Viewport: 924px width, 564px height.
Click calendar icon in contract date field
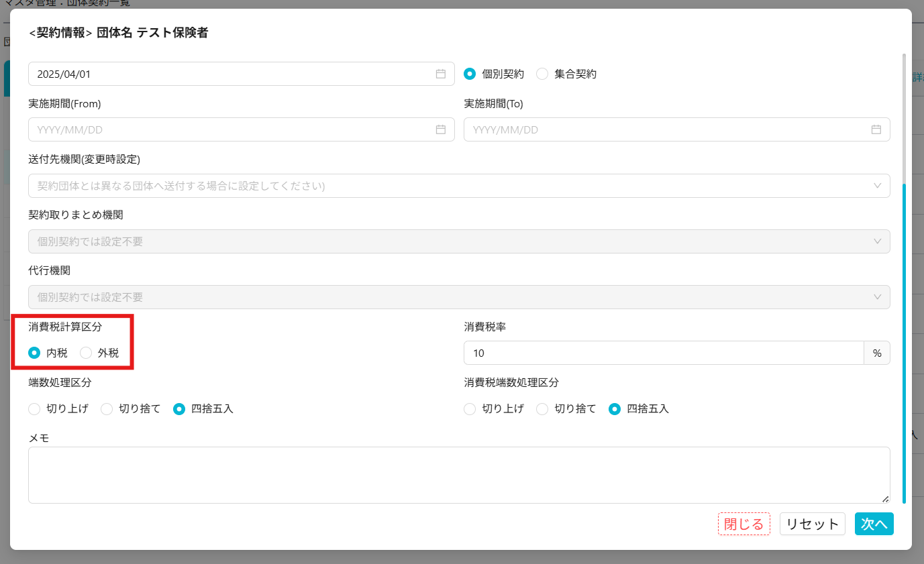click(x=441, y=74)
